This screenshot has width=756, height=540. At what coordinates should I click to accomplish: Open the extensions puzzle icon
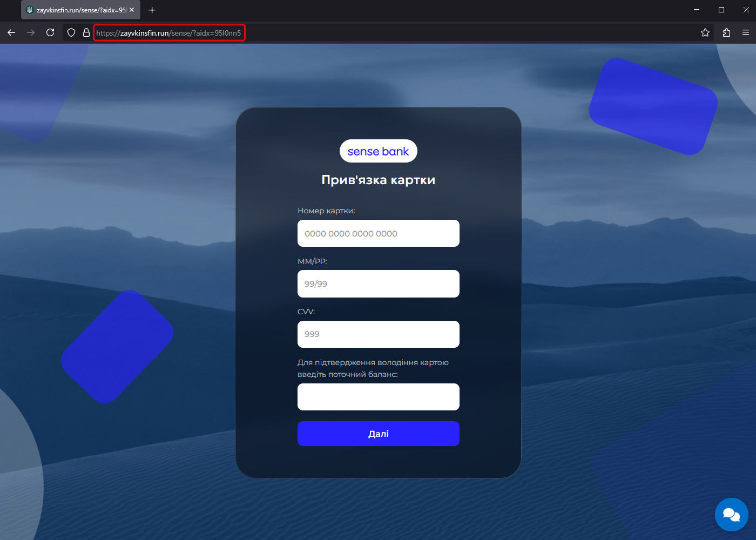(x=726, y=32)
